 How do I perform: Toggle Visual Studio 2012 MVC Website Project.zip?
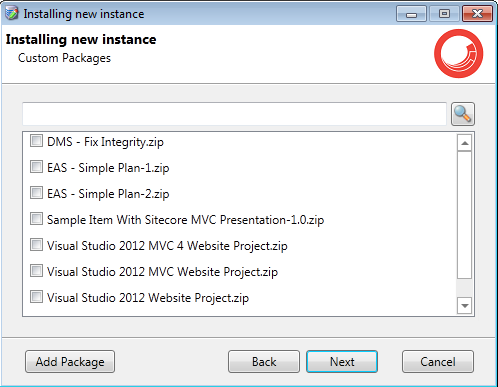[x=36, y=271]
